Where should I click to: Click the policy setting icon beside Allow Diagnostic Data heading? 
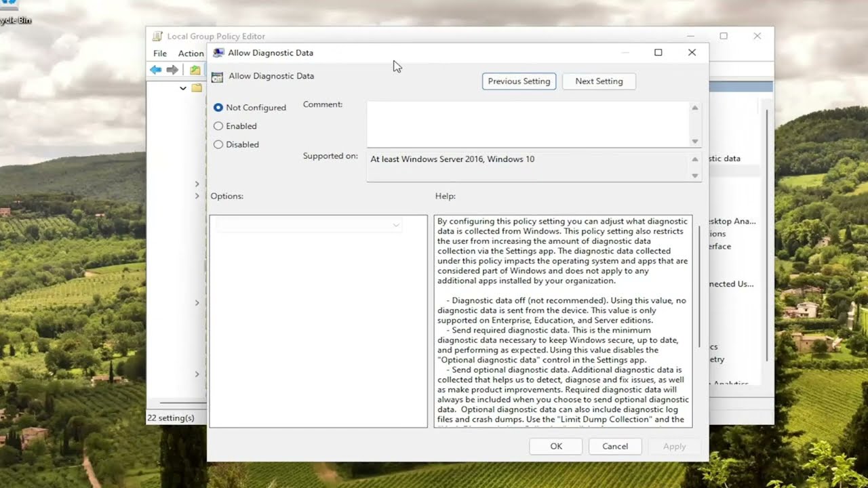point(217,77)
